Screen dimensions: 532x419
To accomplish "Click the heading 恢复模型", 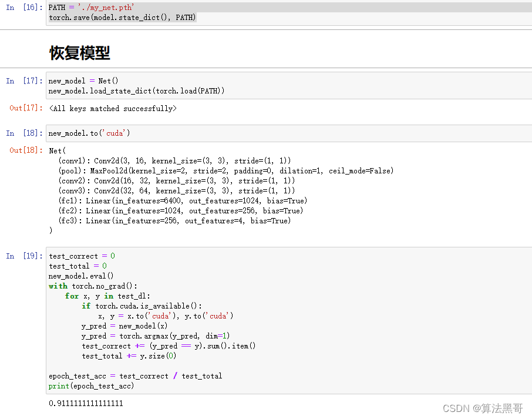I will click(x=80, y=53).
